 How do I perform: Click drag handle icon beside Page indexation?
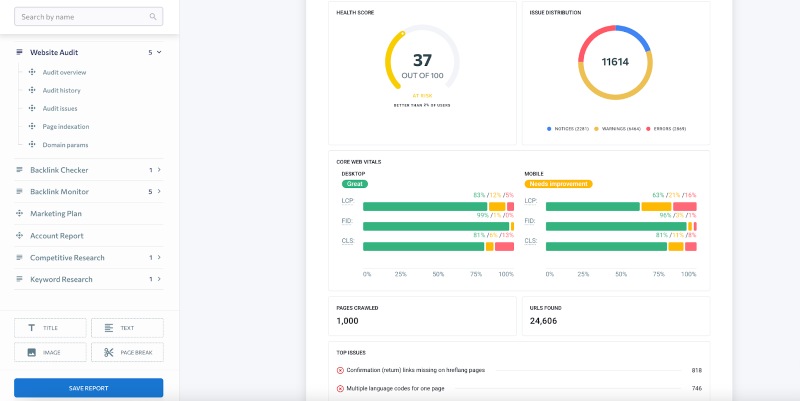(32, 126)
